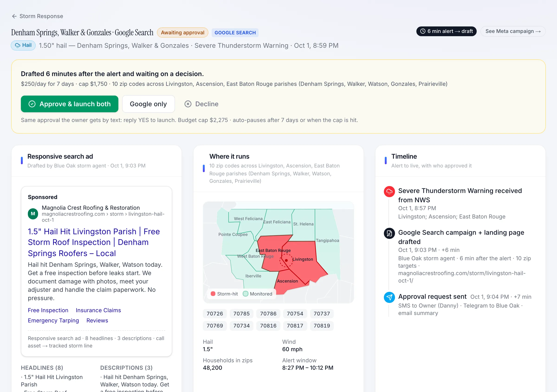Click Approve & launch both button

click(69, 104)
